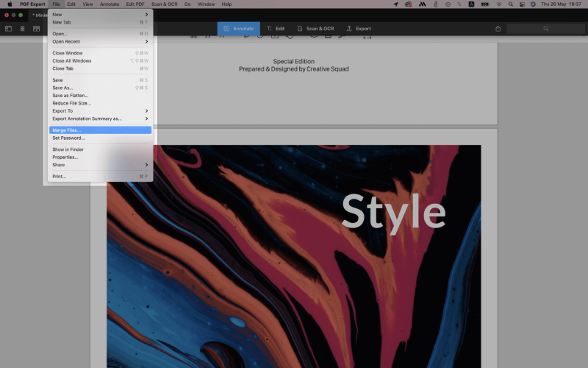Choose Close All Windows
588x368 pixels.
(x=100, y=61)
